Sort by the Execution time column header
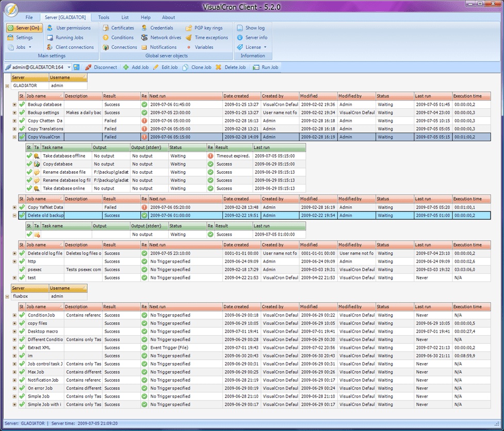The width and height of the screenshot is (504, 431). (467, 96)
